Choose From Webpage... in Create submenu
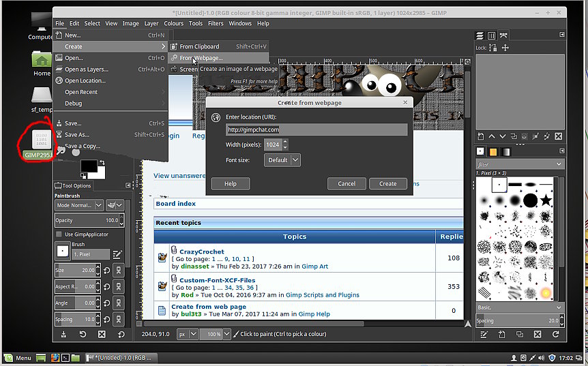Viewport: 588px width, 366px height. 218,58
